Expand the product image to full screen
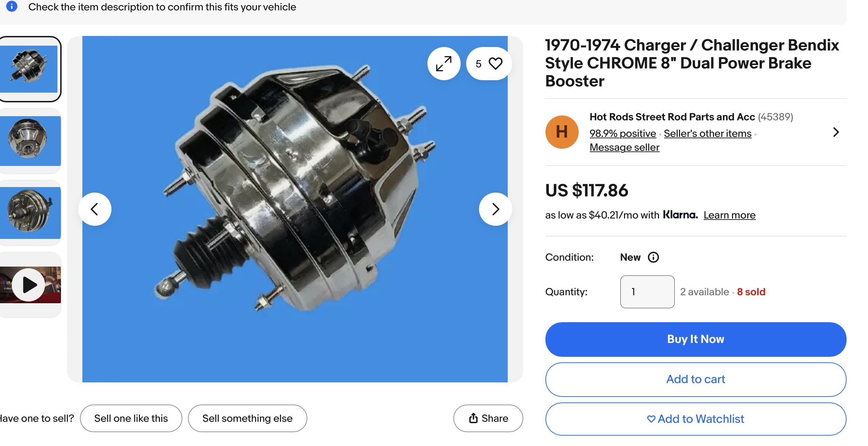Screen dimensions: 868x446 pyautogui.click(x=444, y=64)
